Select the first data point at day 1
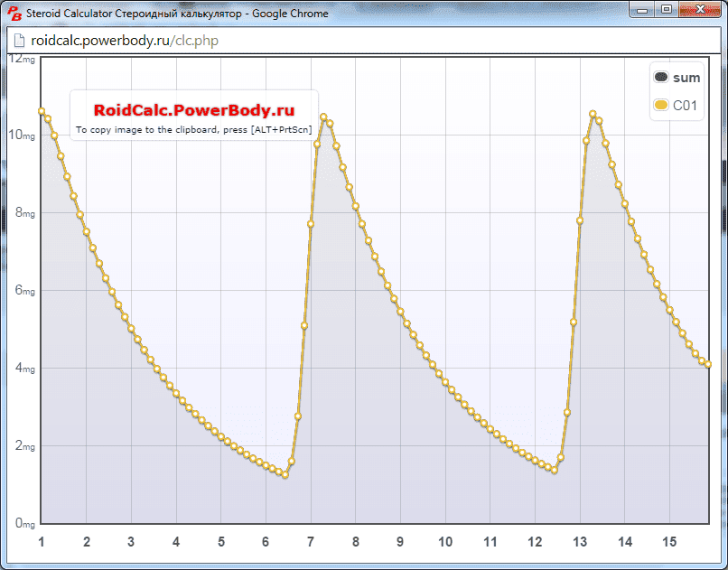The image size is (728, 570). [x=42, y=111]
